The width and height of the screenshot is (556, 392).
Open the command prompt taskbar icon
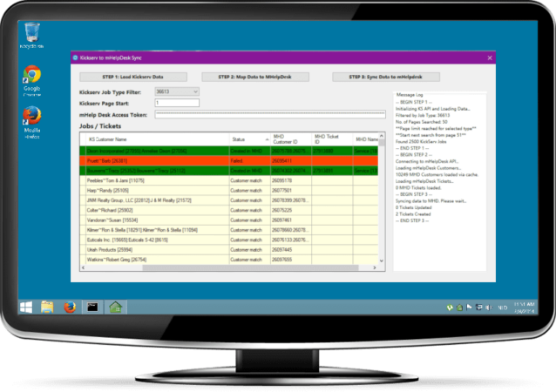(91, 307)
